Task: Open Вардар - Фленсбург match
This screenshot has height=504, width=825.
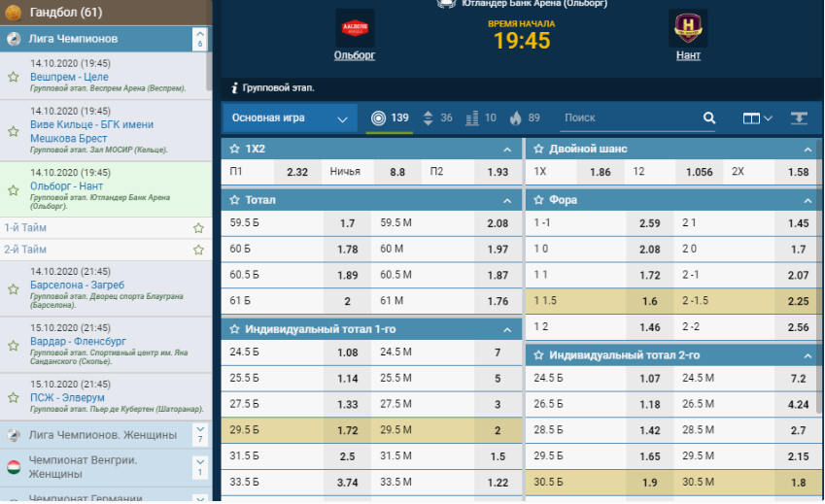Action: click(78, 341)
